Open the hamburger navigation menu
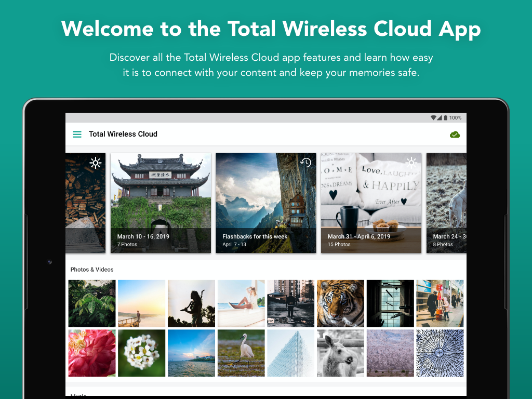The image size is (532, 399). click(77, 135)
